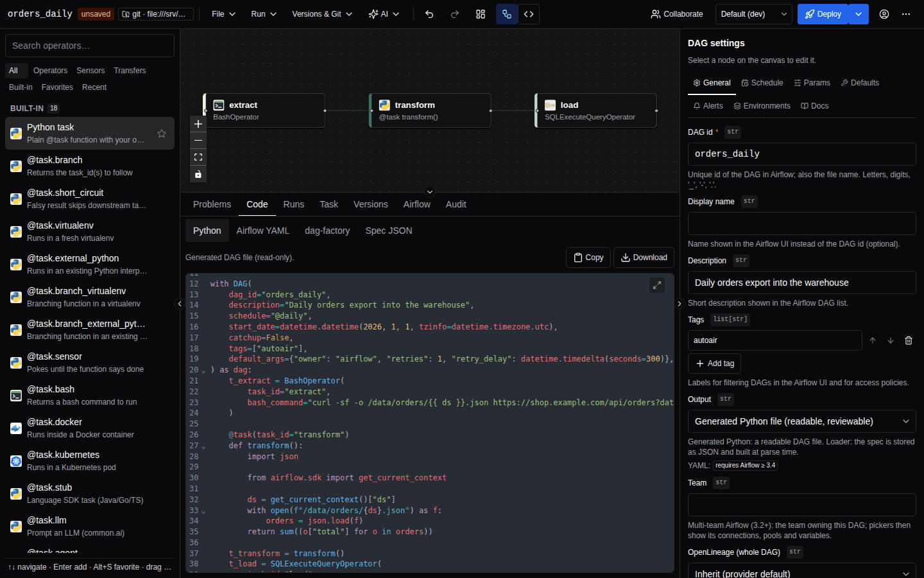Delete the autoair tag with trash icon
This screenshot has height=578, width=924.
pos(909,340)
